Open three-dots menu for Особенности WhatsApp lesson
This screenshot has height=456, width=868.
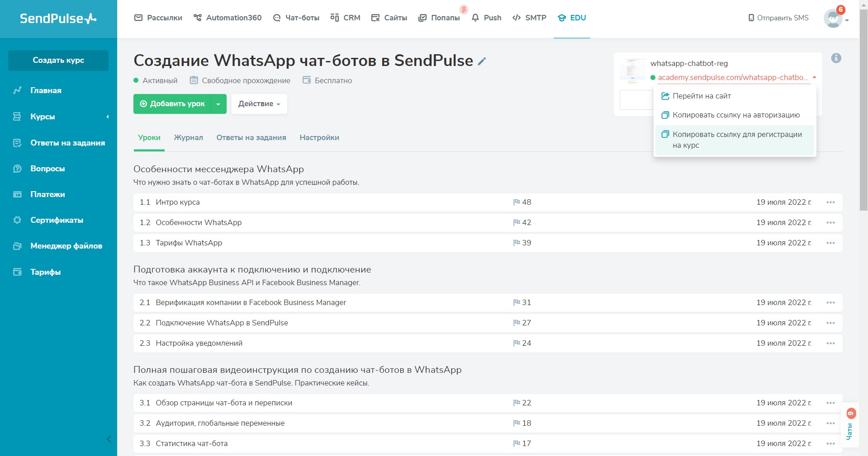830,222
